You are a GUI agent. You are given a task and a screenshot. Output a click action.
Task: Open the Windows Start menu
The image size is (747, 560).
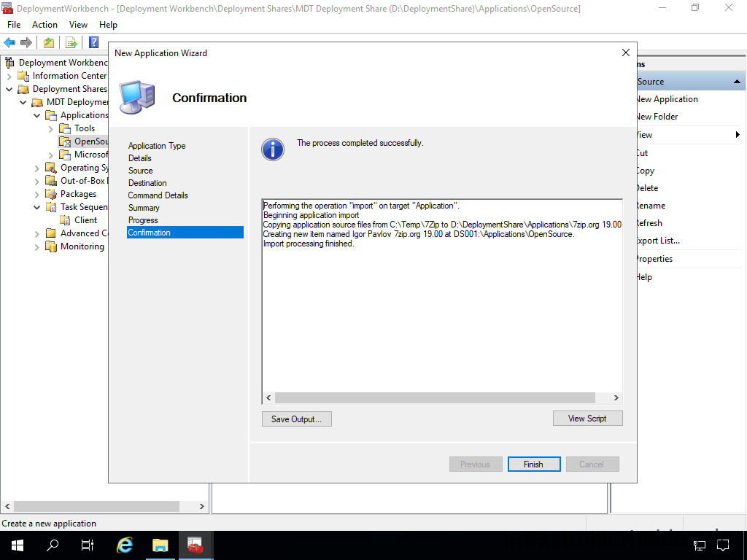18,545
